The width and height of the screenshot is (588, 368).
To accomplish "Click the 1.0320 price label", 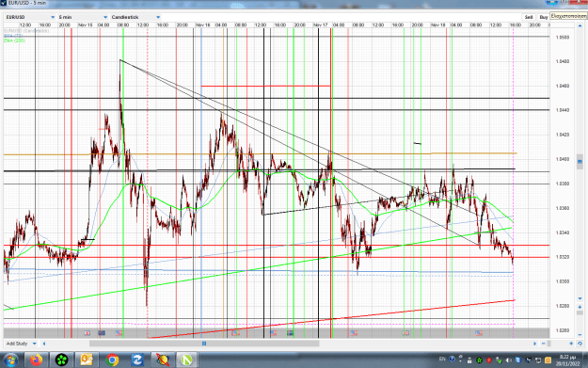I will pos(563,257).
